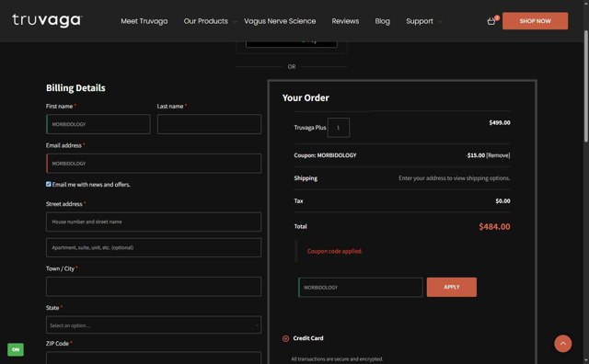Click the Truvaga Plus product name
The image size is (589, 364).
click(x=310, y=128)
